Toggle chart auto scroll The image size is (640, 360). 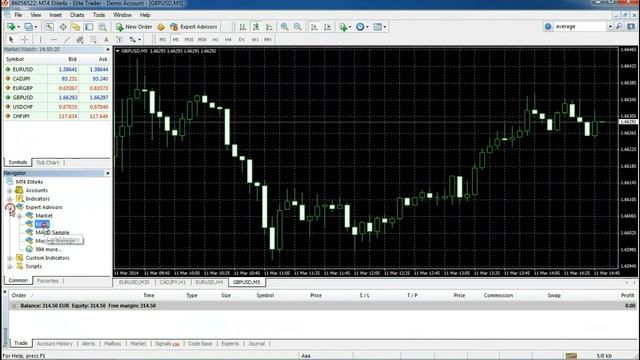click(x=314, y=27)
